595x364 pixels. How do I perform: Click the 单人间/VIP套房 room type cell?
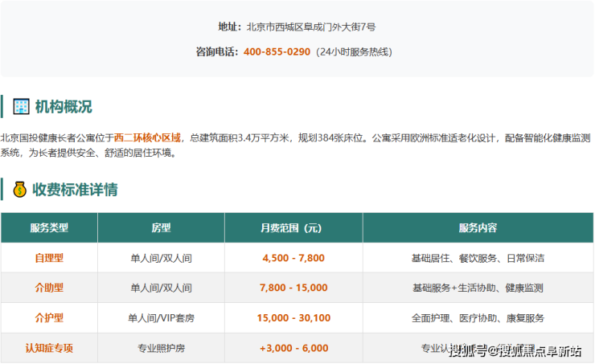coord(161,318)
